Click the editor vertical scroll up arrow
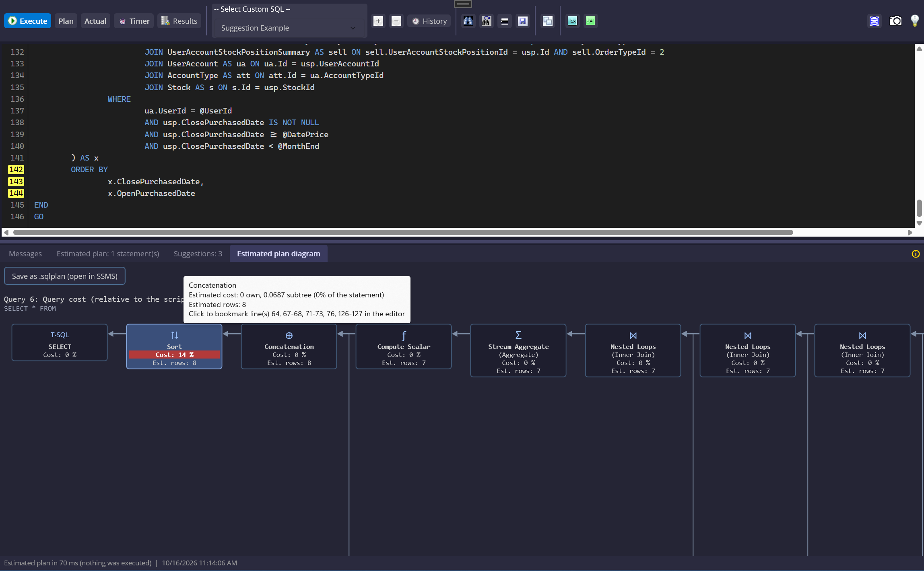This screenshot has width=924, height=571. coord(919,49)
